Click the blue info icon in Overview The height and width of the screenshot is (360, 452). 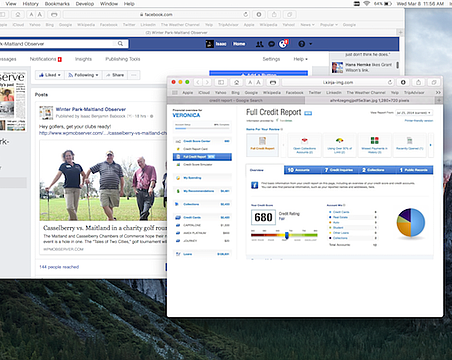point(254,185)
